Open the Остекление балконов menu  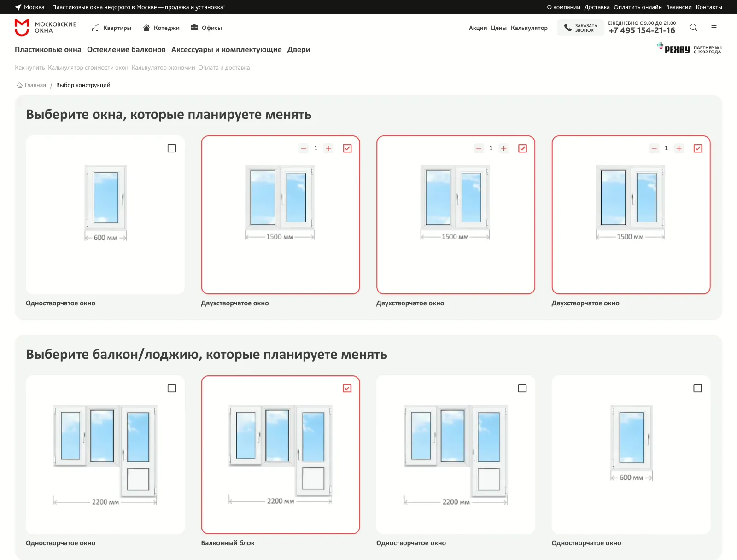click(126, 49)
